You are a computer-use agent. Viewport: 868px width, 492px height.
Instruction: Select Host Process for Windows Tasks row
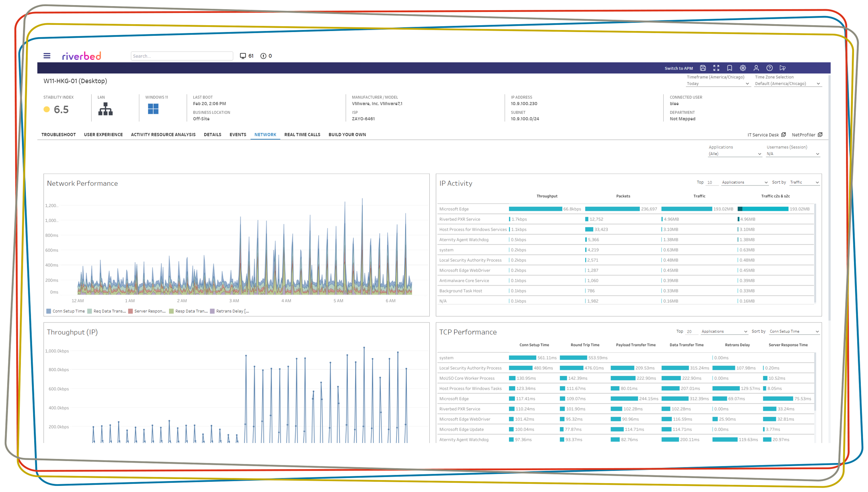625,389
